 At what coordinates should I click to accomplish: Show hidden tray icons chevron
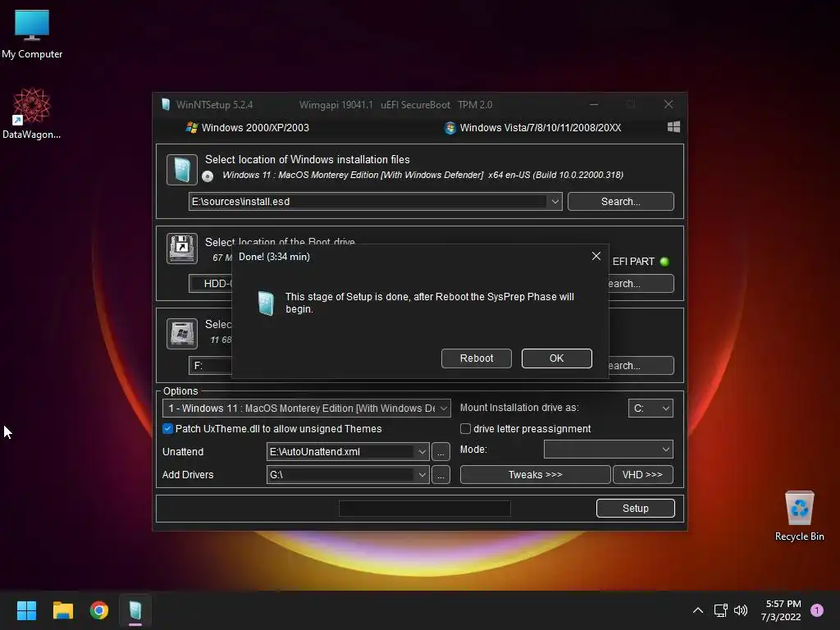[697, 610]
